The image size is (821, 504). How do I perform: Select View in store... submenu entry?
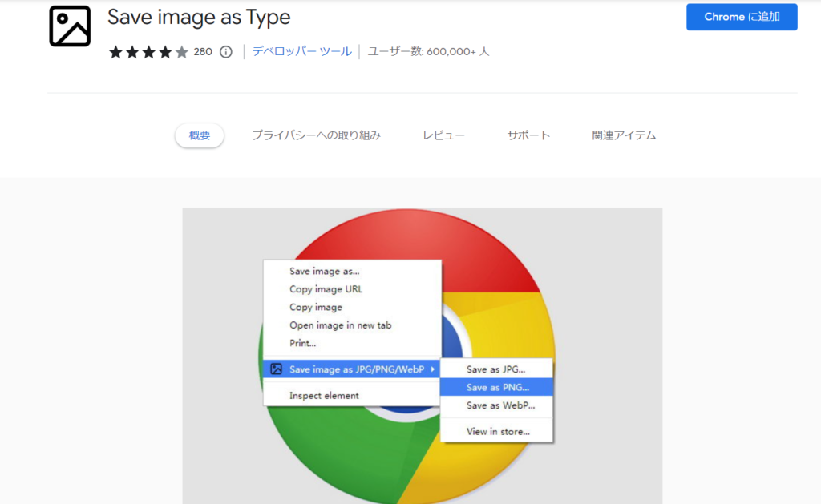click(x=496, y=432)
